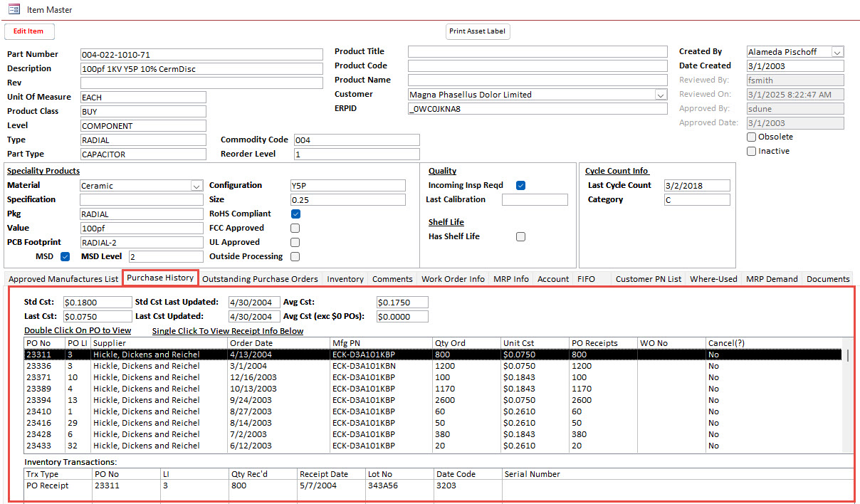Select the row for PO 23336
This screenshot has height=504, width=860.
(285, 366)
